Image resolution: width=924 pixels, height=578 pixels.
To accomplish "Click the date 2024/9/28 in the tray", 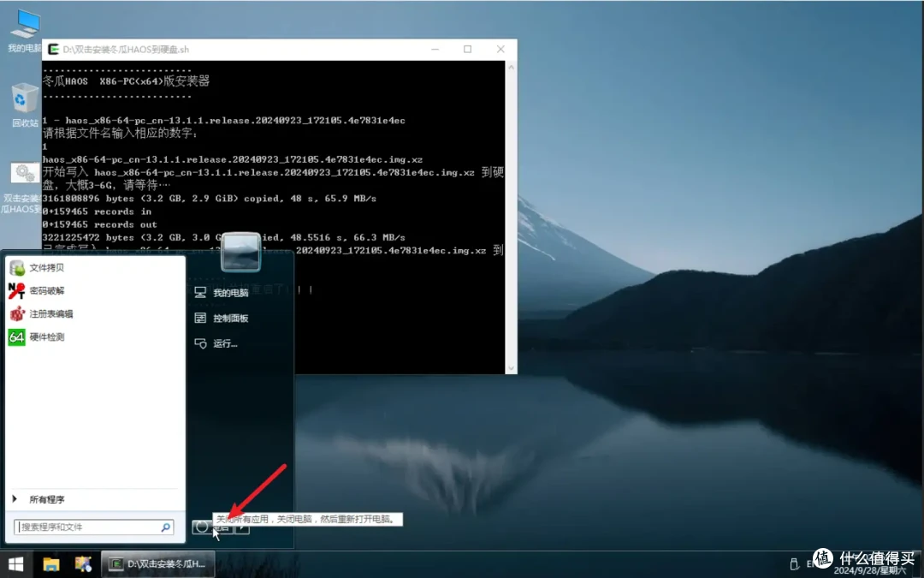I will point(870,571).
